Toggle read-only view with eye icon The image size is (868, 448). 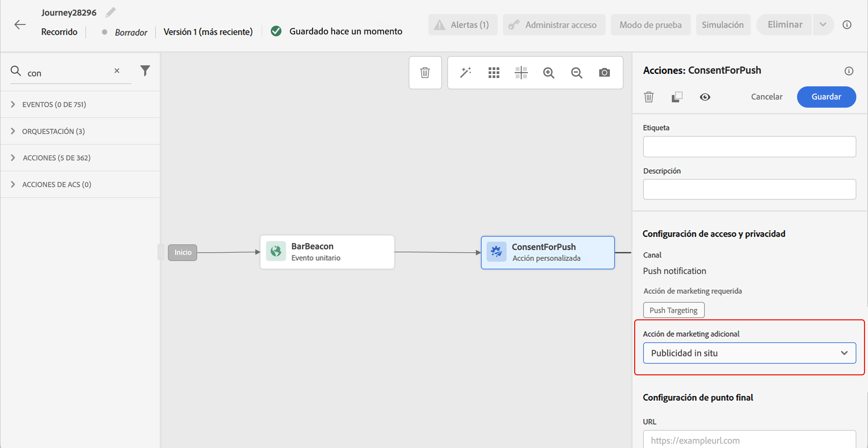705,97
